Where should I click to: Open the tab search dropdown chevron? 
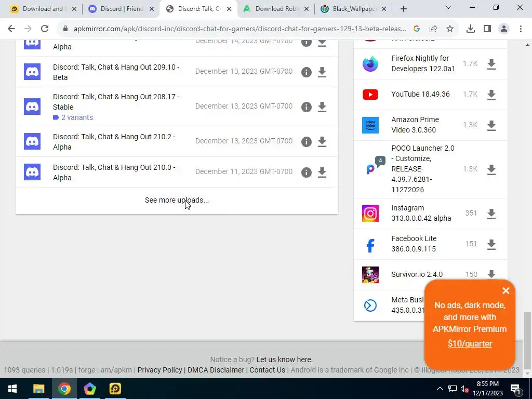coord(448,7)
